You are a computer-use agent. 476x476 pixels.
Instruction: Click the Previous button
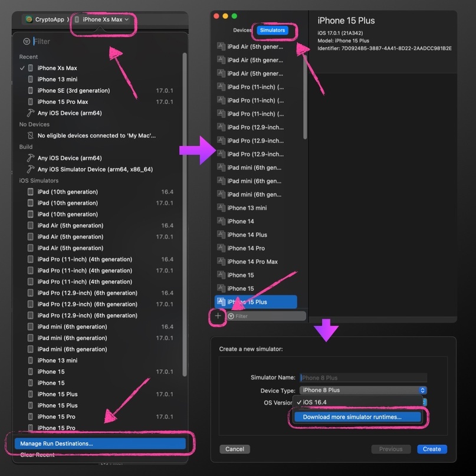point(390,449)
